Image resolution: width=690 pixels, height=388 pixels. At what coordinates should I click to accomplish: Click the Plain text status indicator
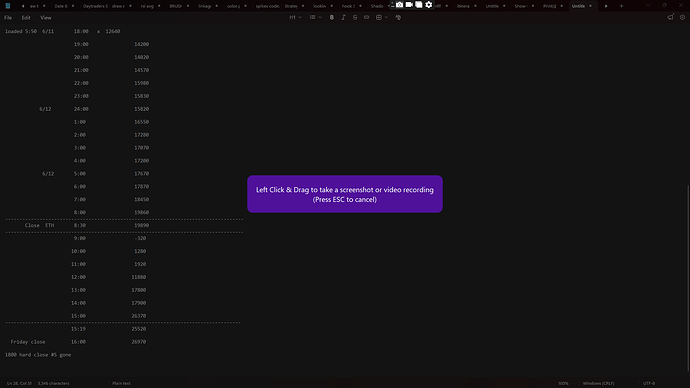(x=121, y=384)
